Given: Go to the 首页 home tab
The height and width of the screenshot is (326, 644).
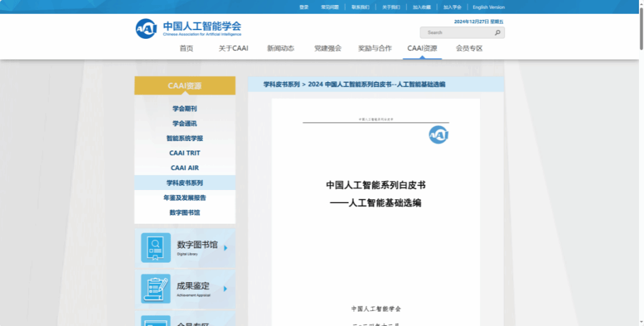Looking at the screenshot, I should tap(186, 48).
